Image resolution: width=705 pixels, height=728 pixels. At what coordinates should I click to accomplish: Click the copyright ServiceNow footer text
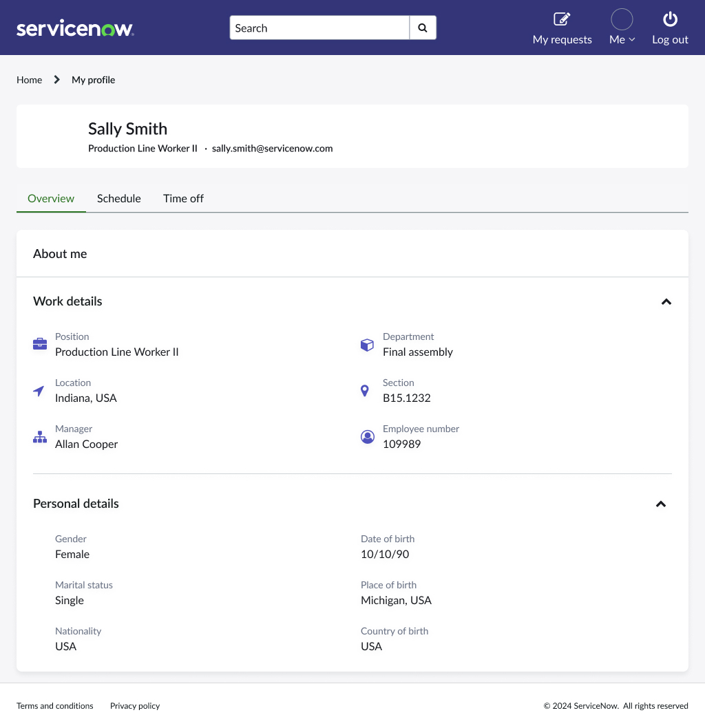click(615, 706)
